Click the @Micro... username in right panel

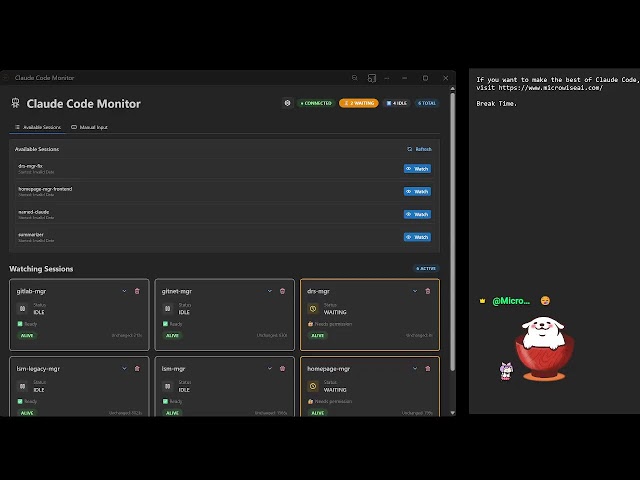pos(511,301)
